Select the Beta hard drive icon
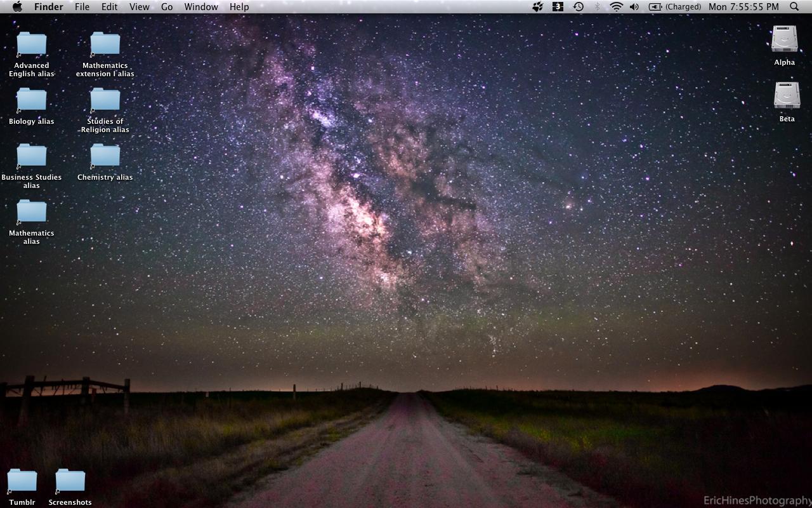812x508 pixels. pos(787,95)
